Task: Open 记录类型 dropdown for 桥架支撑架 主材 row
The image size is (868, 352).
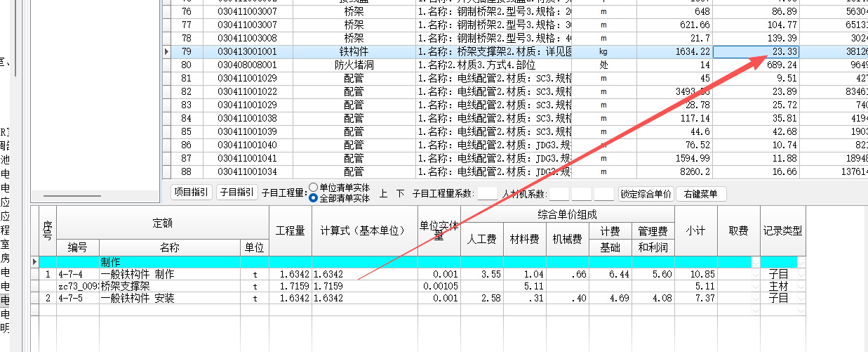Action: 801,287
